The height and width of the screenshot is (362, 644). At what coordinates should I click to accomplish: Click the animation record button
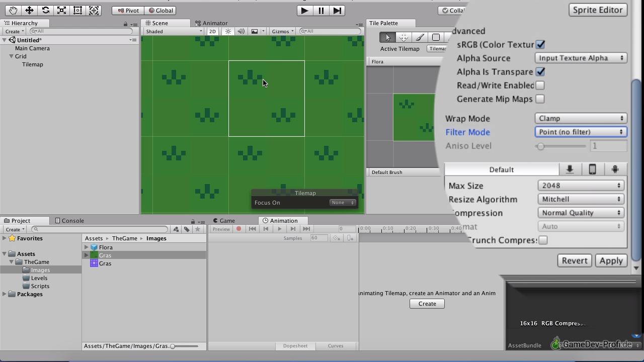[239, 229]
